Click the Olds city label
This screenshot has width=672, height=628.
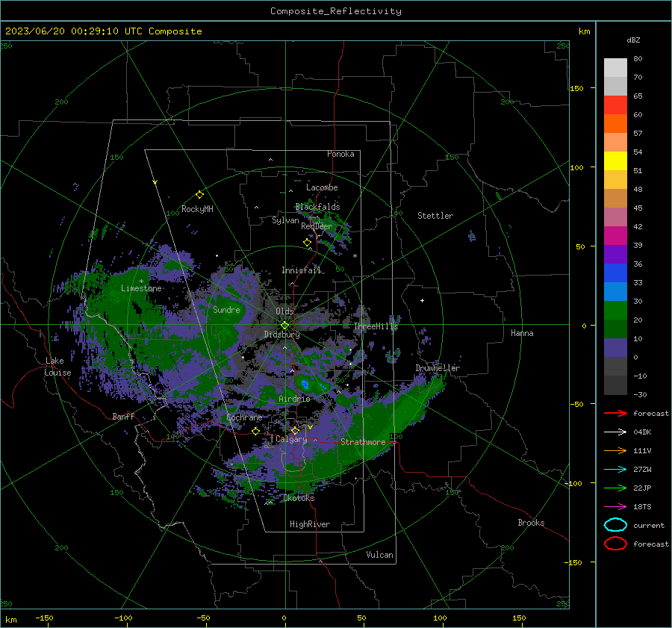point(284,311)
